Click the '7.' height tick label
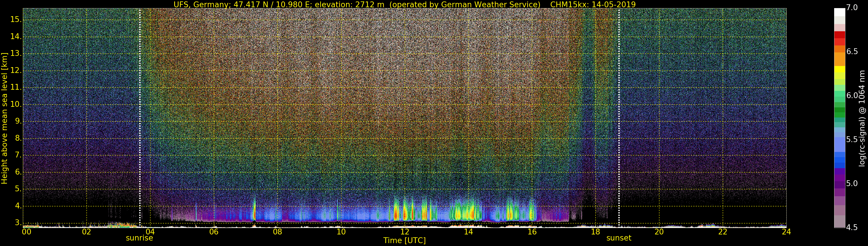The image size is (868, 246). tap(18, 155)
